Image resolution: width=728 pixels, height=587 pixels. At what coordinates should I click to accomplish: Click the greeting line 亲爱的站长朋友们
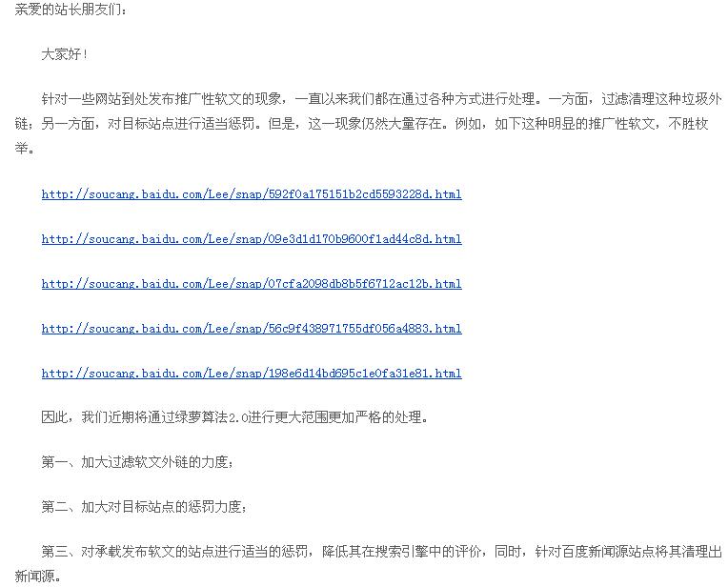pyautogui.click(x=71, y=10)
